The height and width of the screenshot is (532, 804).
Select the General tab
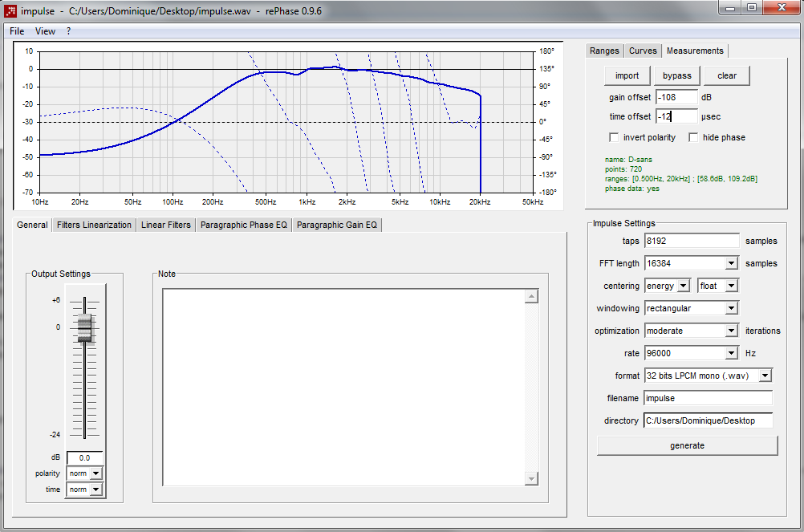click(32, 225)
